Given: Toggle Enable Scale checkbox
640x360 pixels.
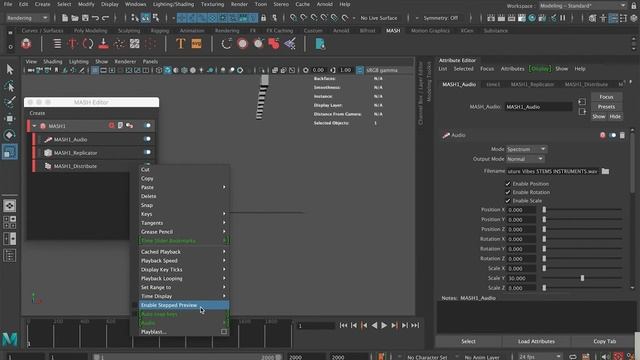Looking at the screenshot, I should click(508, 201).
